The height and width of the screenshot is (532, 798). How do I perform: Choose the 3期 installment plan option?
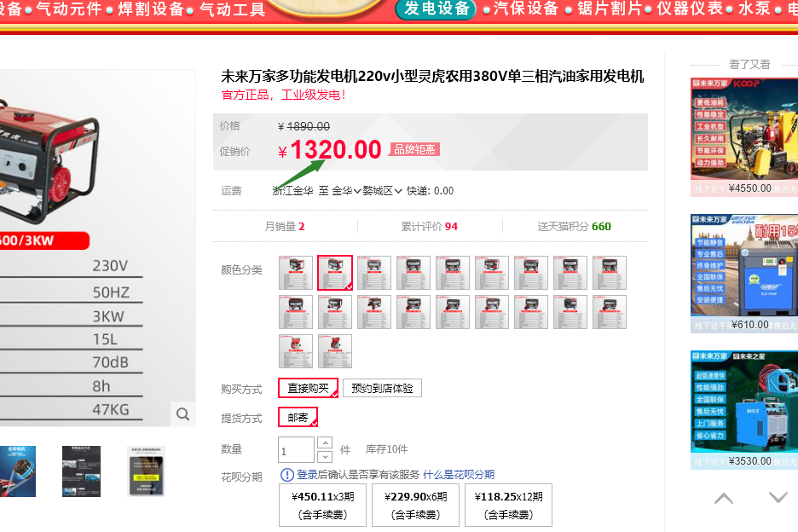point(322,506)
